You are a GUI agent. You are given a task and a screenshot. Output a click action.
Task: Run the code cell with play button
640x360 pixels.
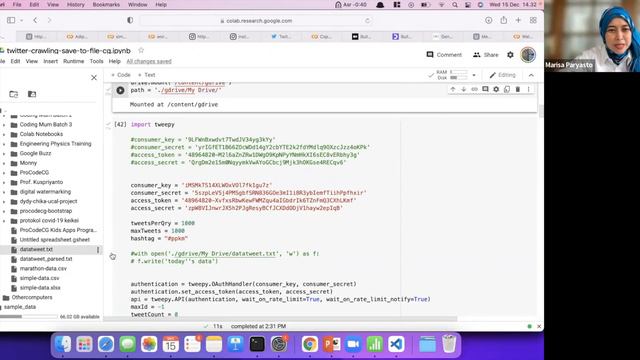pos(120,90)
